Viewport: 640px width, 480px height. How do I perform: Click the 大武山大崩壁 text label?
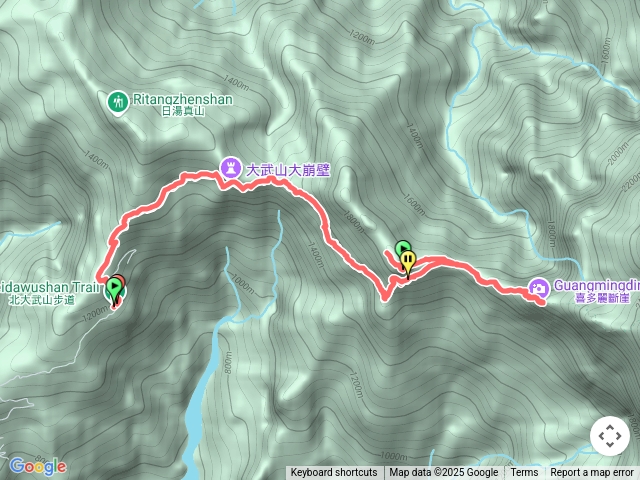tap(288, 170)
